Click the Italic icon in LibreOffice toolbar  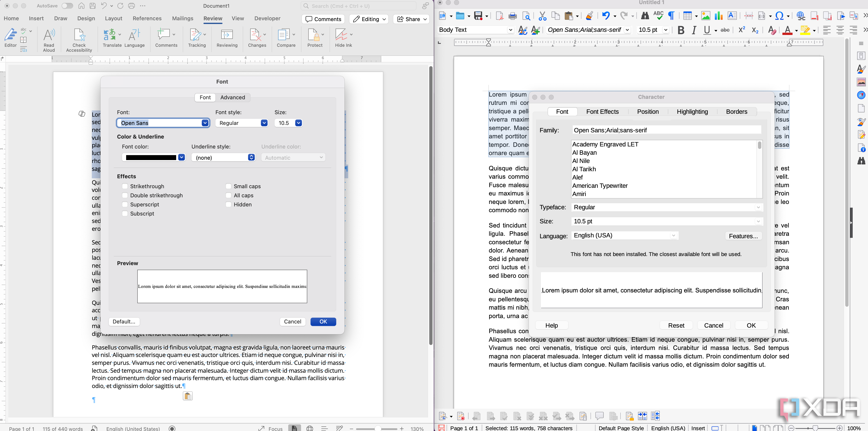(694, 30)
